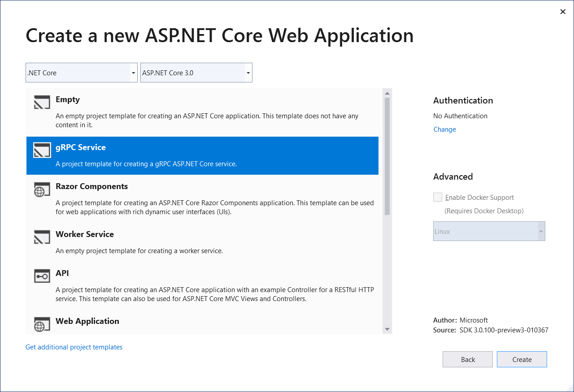
Task: Click Change authentication link
Action: pyautogui.click(x=445, y=129)
